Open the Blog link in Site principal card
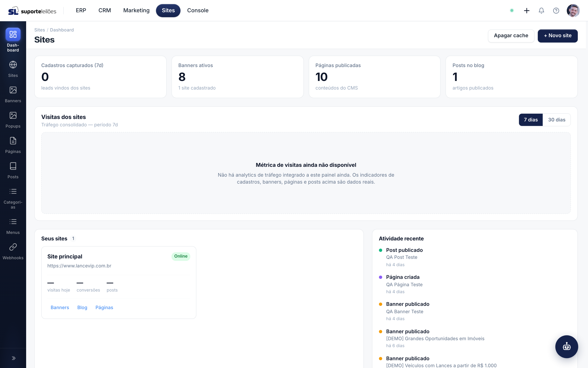This screenshot has height=368, width=588. (82, 307)
